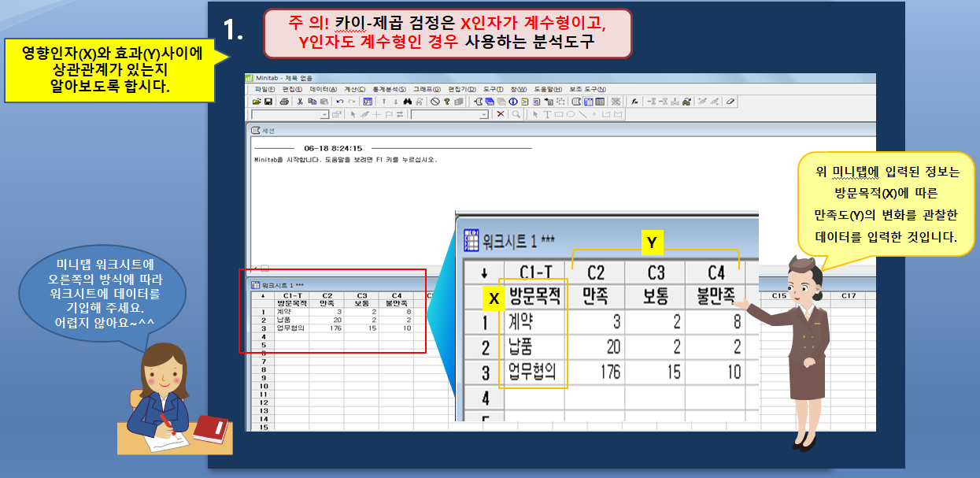Expand the second empty toolbar combo box

click(483, 114)
